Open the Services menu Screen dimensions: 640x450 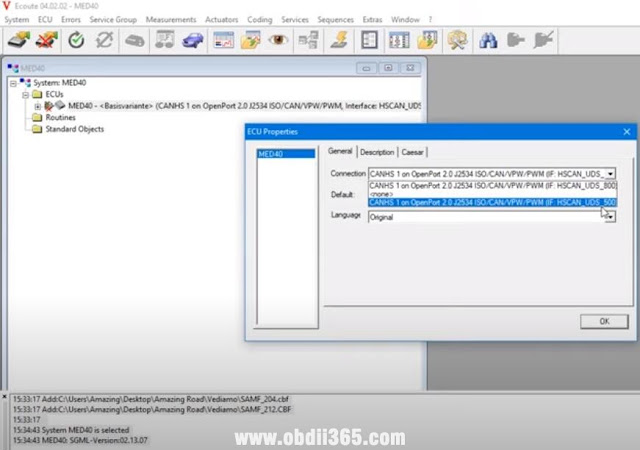pos(295,20)
